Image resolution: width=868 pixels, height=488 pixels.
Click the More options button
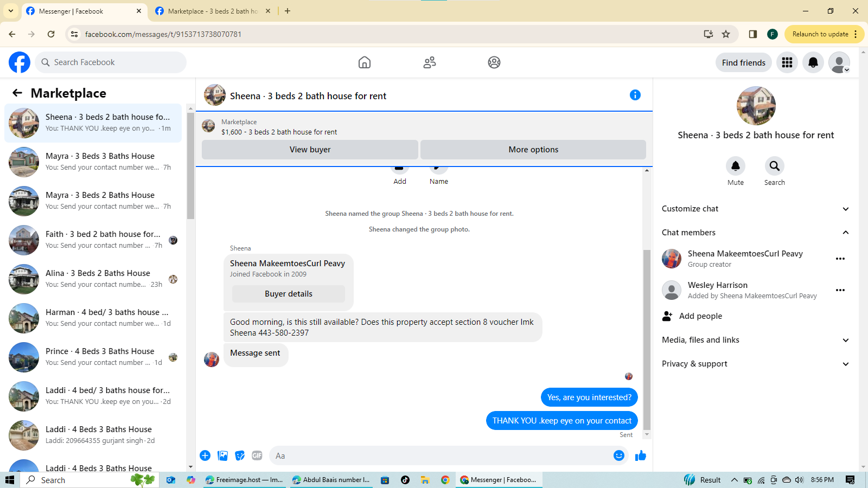click(533, 150)
